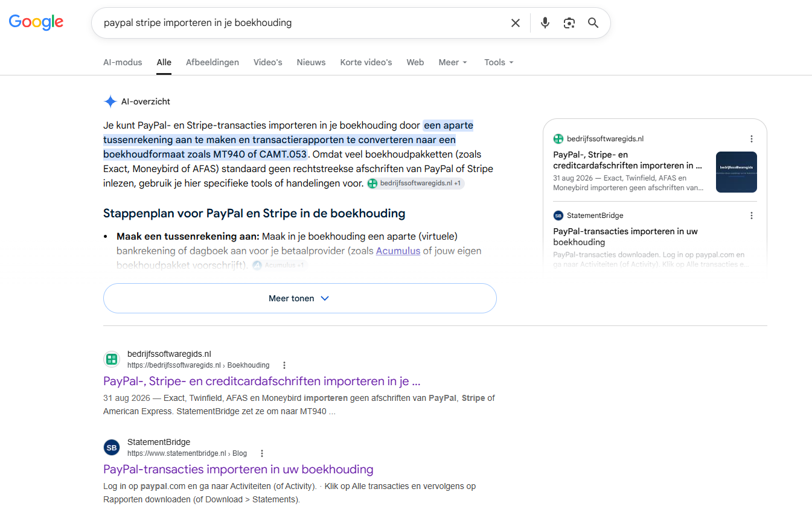Viewport: 812px width, 515px height.
Task: Submit search with magnifying glass icon
Action: 593,23
